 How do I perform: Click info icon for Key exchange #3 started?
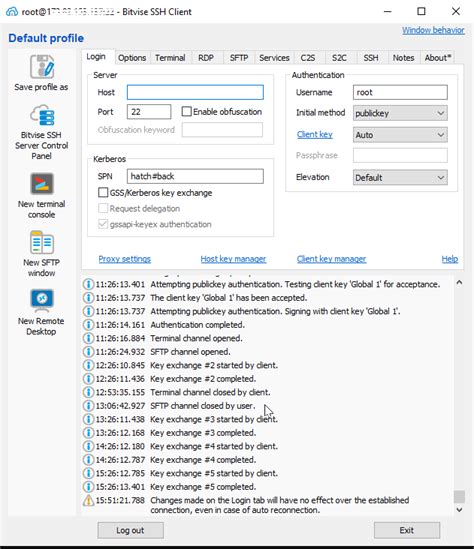[x=88, y=419]
